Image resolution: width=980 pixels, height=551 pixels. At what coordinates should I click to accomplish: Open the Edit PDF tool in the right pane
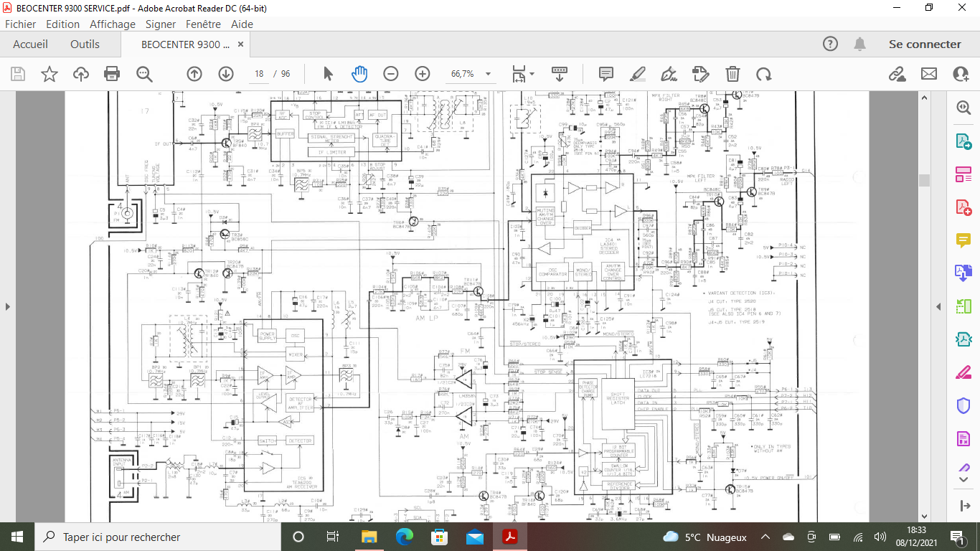[963, 174]
